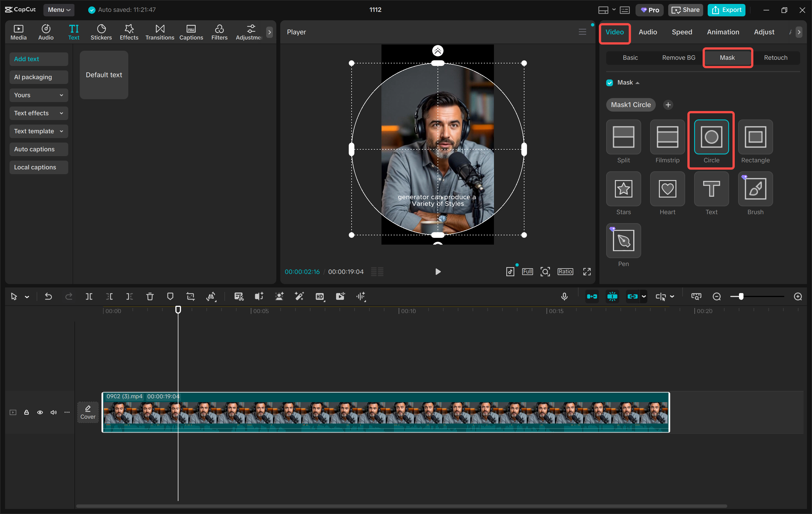812x514 pixels.
Task: Switch to the Animation tab
Action: (x=723, y=32)
